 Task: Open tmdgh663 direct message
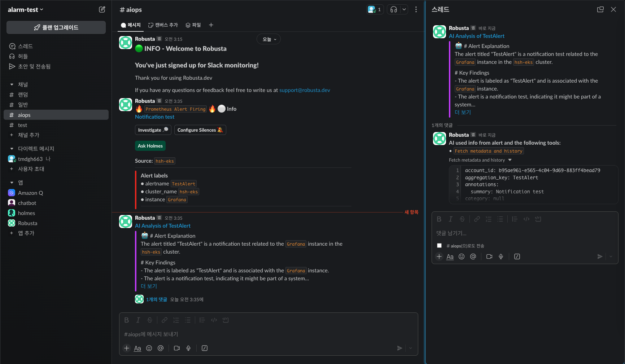coord(56,159)
